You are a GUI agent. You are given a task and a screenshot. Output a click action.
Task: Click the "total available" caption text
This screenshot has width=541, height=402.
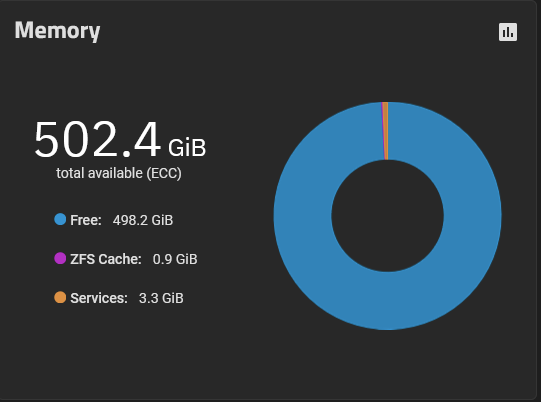(x=99, y=173)
